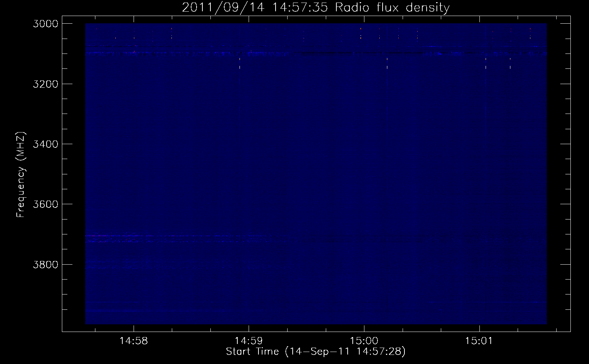Viewport: 589px width, 364px height.
Task: Select the 'Frequency (MHZ)' axis label
Action: 21,175
